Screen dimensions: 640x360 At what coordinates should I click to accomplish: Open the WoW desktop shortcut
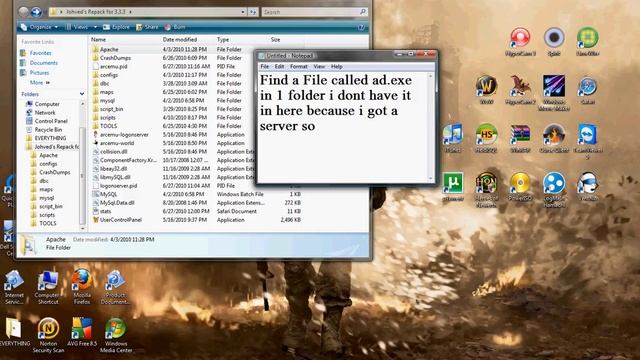(486, 89)
